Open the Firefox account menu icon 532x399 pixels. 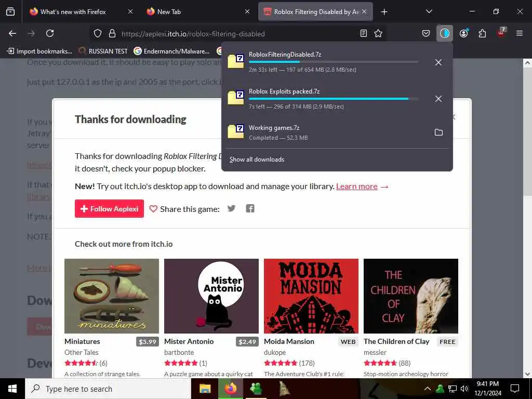coord(463,33)
